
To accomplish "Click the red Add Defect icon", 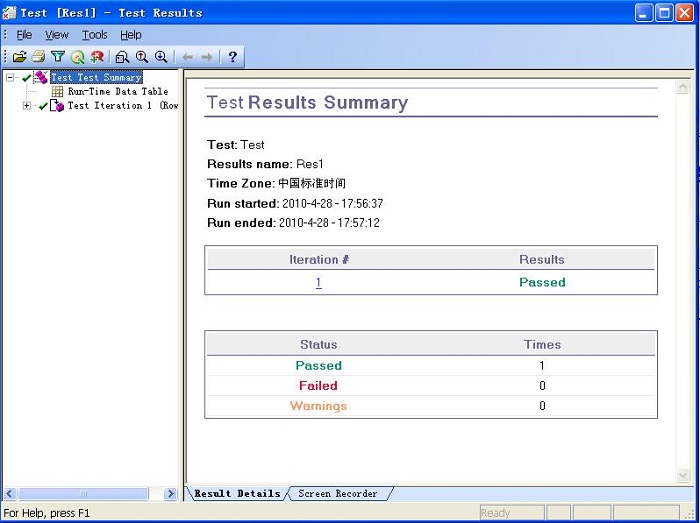I will [97, 57].
